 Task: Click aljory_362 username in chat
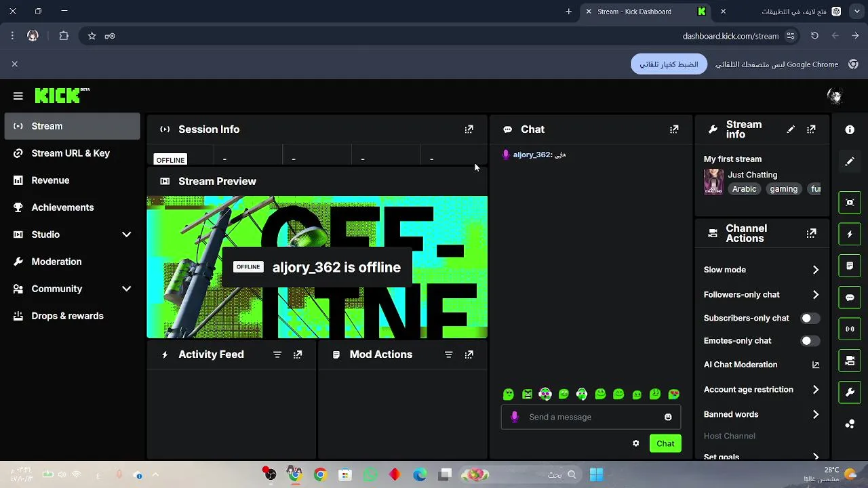coord(532,155)
